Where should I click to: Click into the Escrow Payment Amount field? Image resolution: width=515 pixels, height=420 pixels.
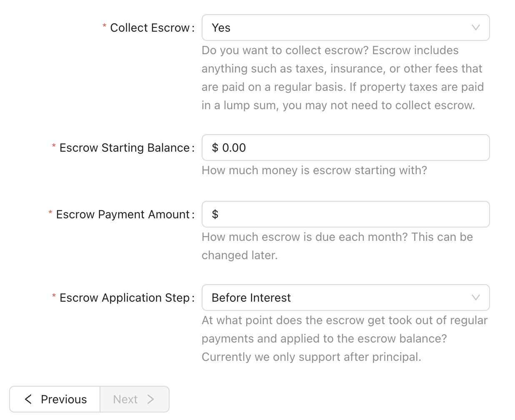pyautogui.click(x=345, y=214)
